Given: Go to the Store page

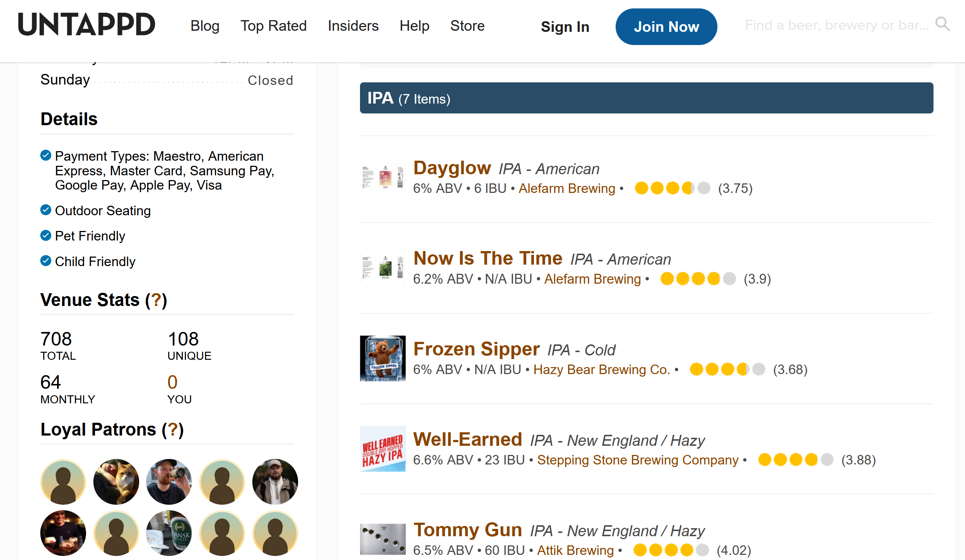Looking at the screenshot, I should point(467,26).
